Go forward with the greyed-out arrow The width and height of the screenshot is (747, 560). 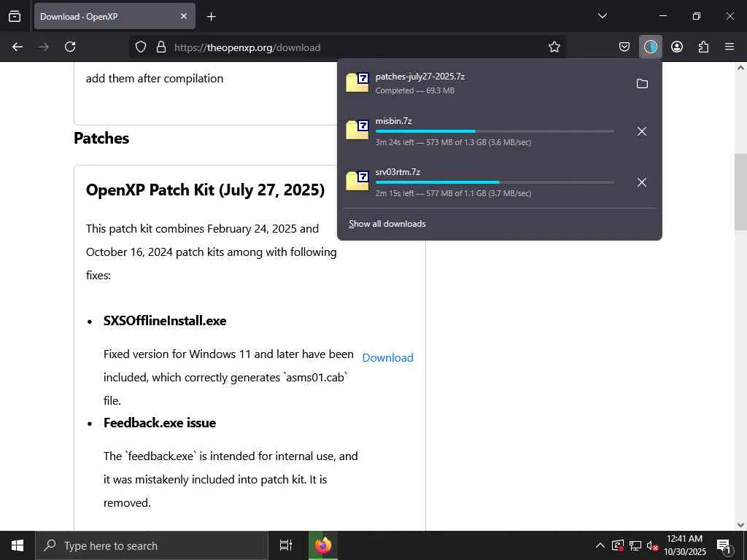click(44, 47)
